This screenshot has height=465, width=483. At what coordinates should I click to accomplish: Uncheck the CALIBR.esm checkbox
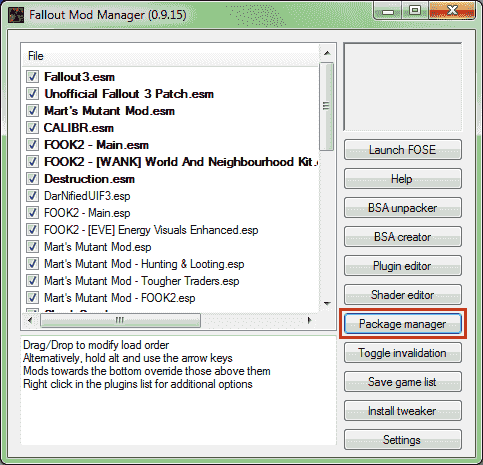pos(32,128)
